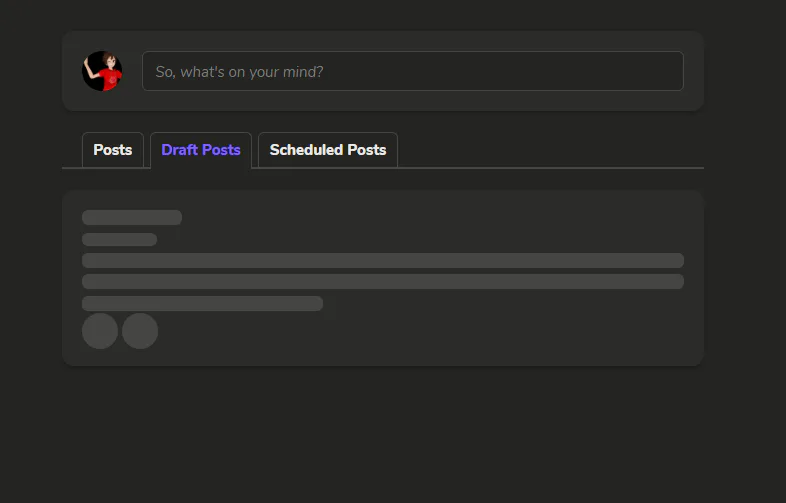Switch to the Posts tab
This screenshot has height=503, width=786.
click(x=113, y=150)
